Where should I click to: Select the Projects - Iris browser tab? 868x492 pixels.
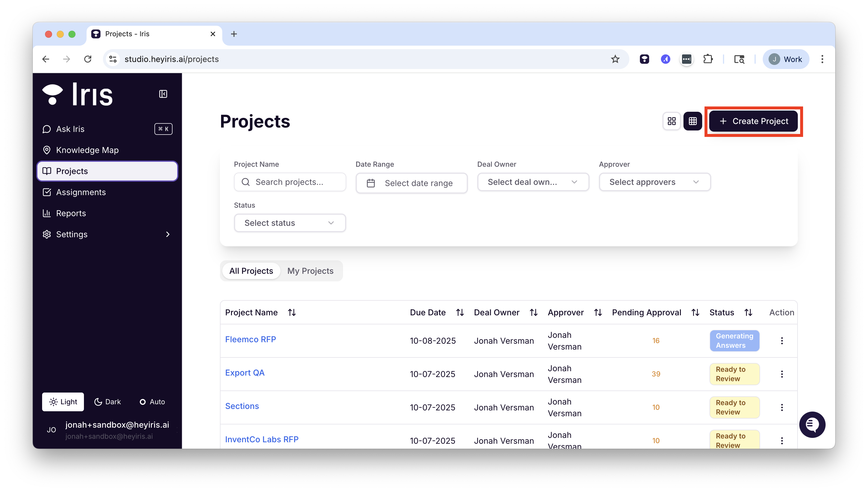[154, 34]
